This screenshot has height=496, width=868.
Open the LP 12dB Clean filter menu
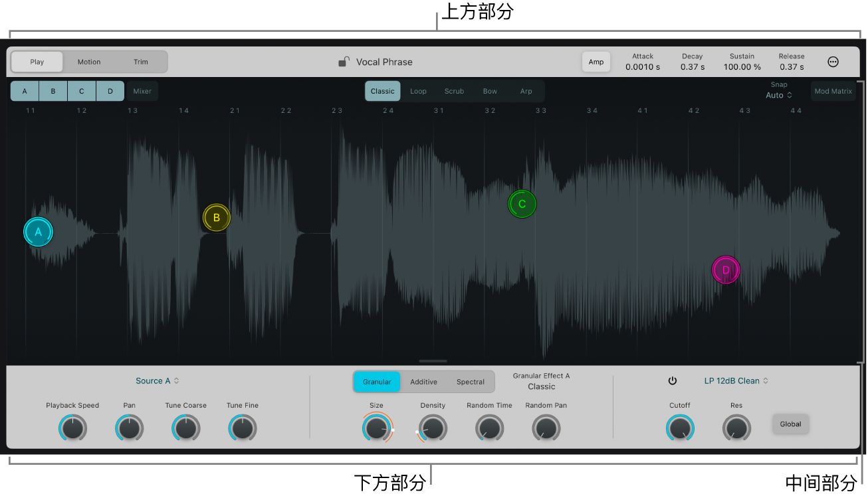coord(736,381)
